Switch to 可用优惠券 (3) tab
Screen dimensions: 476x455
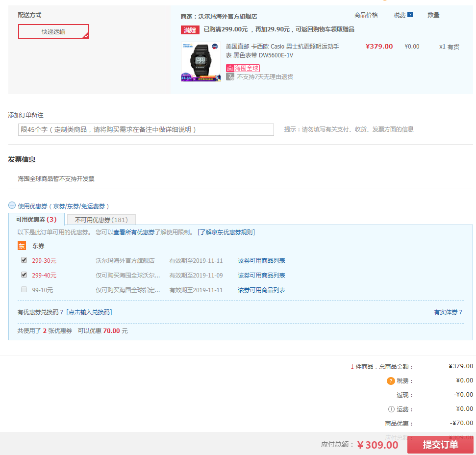point(36,220)
